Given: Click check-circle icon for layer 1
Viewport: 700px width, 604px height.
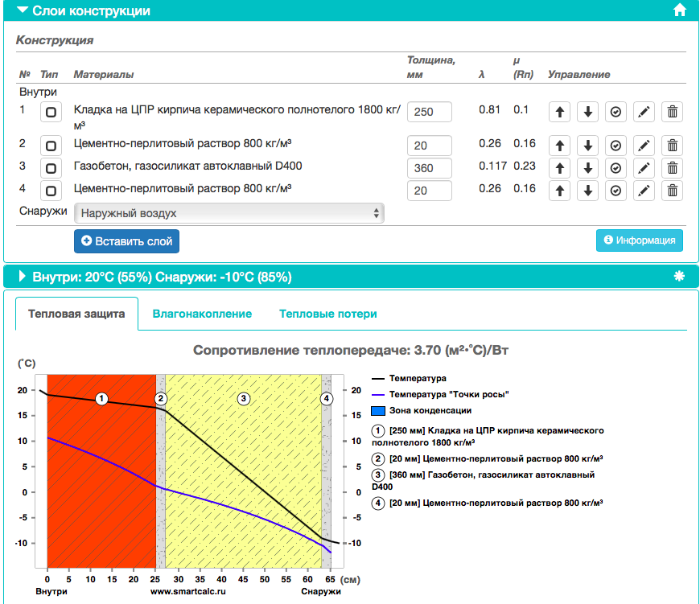Looking at the screenshot, I should coord(616,112).
